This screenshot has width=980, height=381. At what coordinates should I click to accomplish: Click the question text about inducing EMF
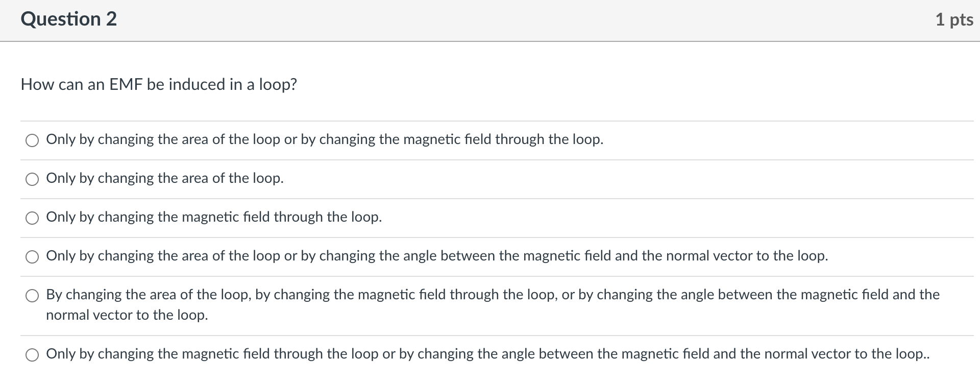(x=158, y=84)
